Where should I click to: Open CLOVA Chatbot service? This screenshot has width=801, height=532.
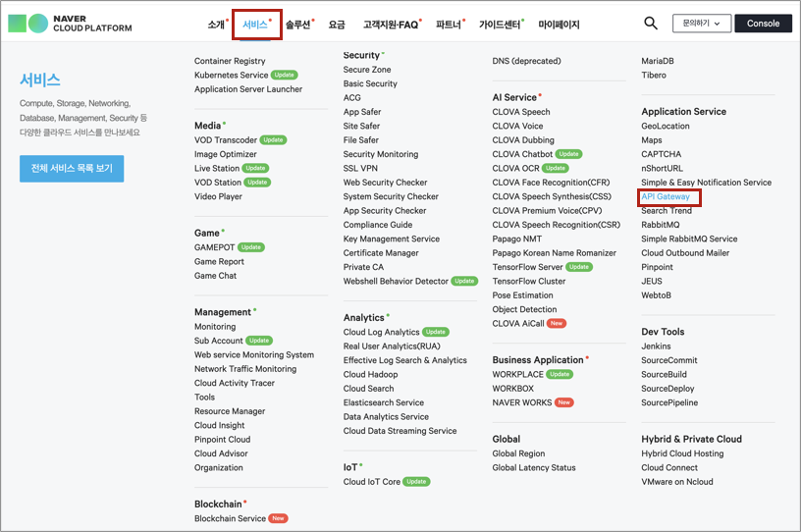click(x=522, y=154)
